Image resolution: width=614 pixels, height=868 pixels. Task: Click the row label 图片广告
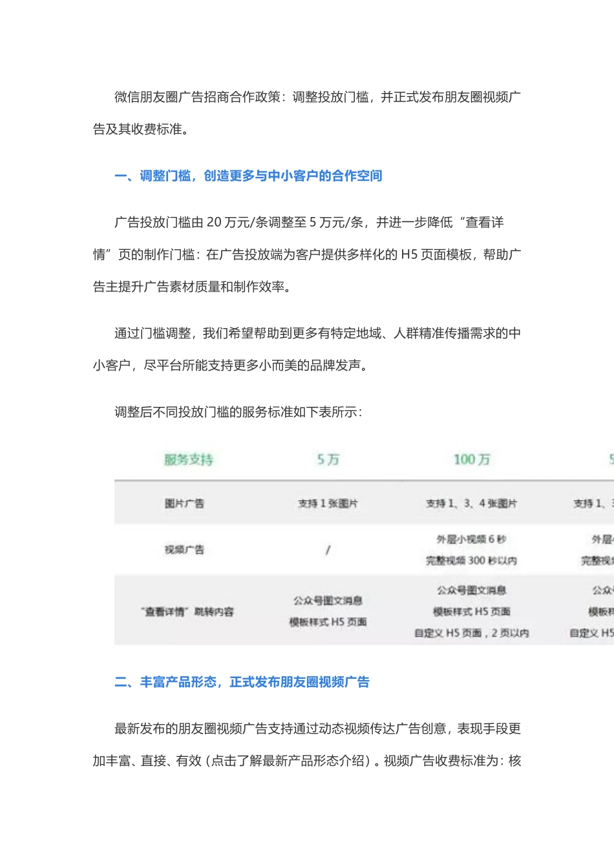tap(184, 503)
